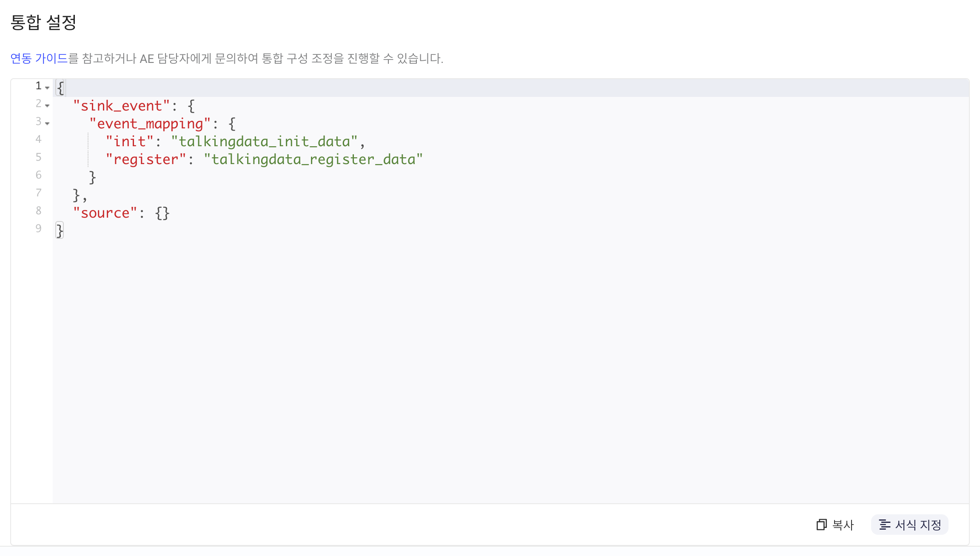Click the "event_mapping" key text
The width and height of the screenshot is (980, 556).
coord(150,124)
